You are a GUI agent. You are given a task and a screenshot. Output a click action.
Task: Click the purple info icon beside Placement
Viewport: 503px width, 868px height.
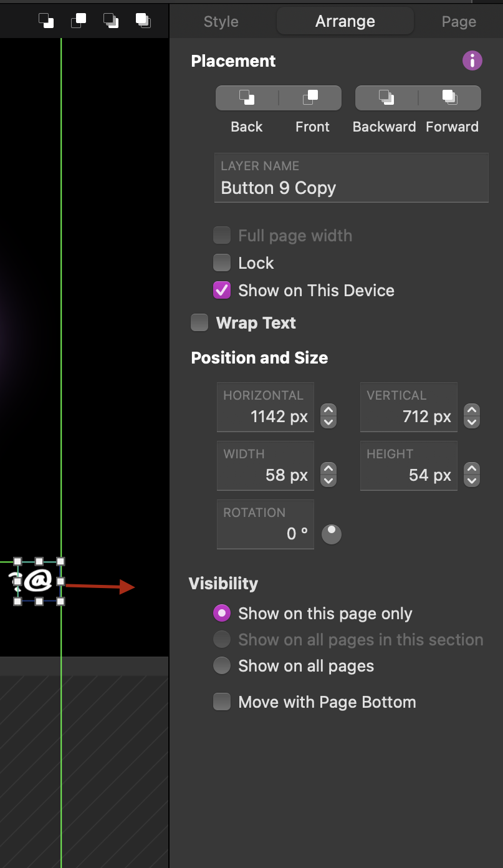click(472, 60)
